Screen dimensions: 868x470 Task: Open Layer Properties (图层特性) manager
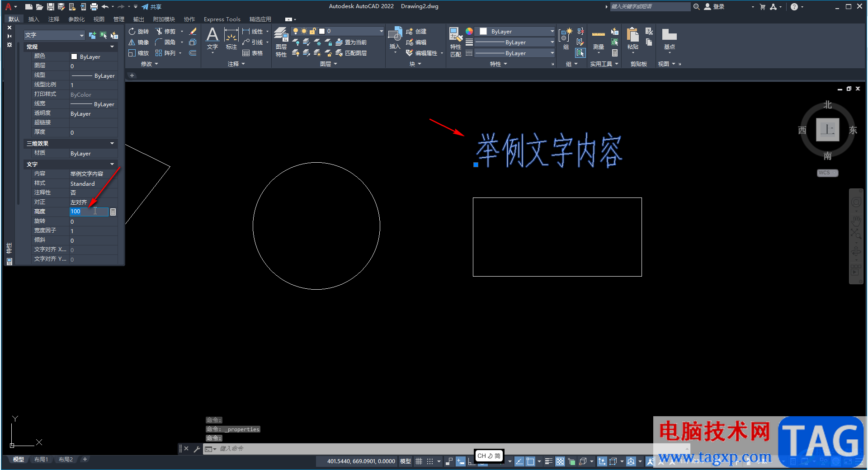281,42
